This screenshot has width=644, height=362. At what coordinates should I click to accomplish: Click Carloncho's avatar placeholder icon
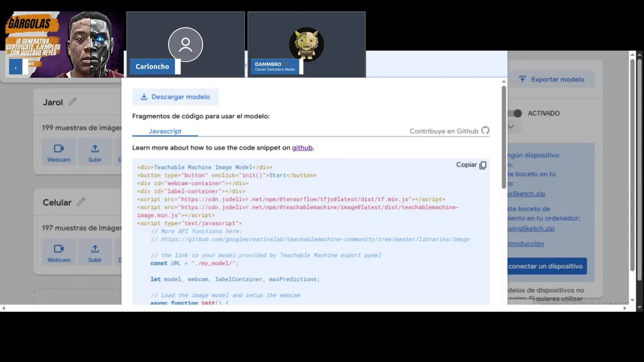pyautogui.click(x=186, y=45)
